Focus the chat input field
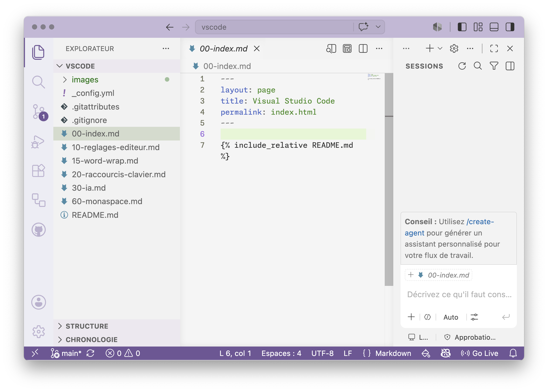The width and height of the screenshot is (548, 392). 459,294
